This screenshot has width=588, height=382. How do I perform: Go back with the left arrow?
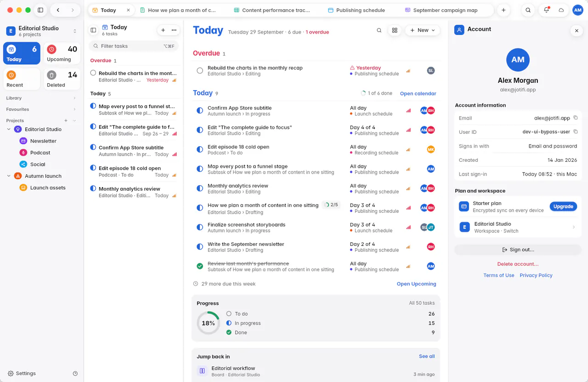58,10
